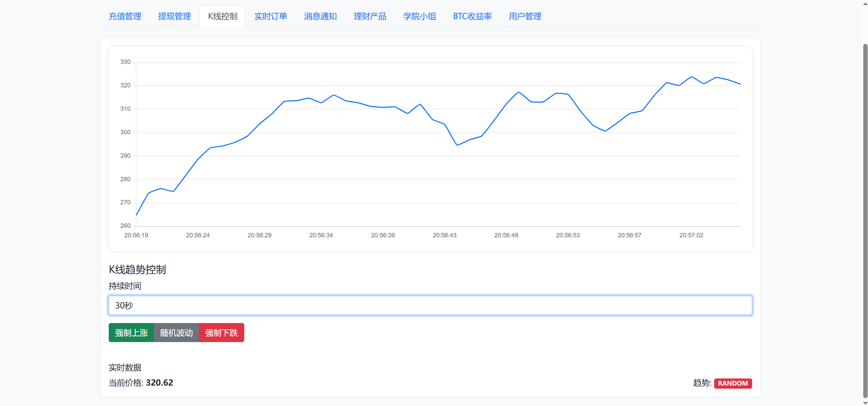The image size is (868, 406).
Task: Switch to the 充值管理 tab
Action: pyautogui.click(x=125, y=16)
